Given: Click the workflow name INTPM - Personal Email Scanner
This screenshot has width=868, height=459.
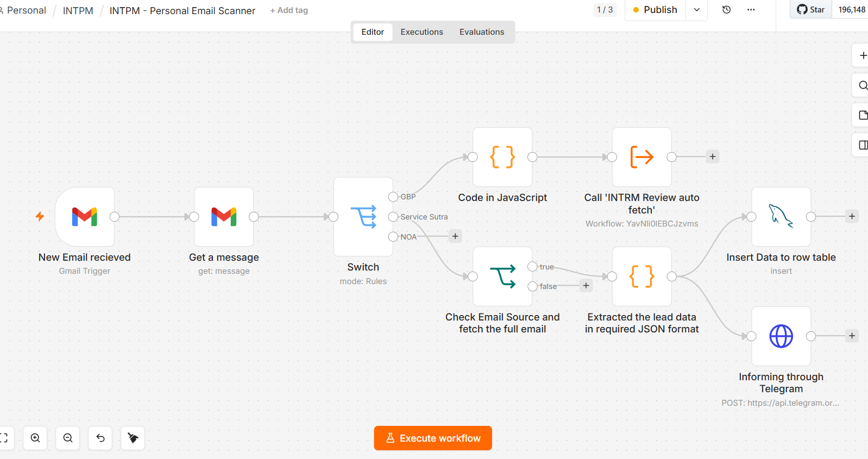Looking at the screenshot, I should (183, 10).
